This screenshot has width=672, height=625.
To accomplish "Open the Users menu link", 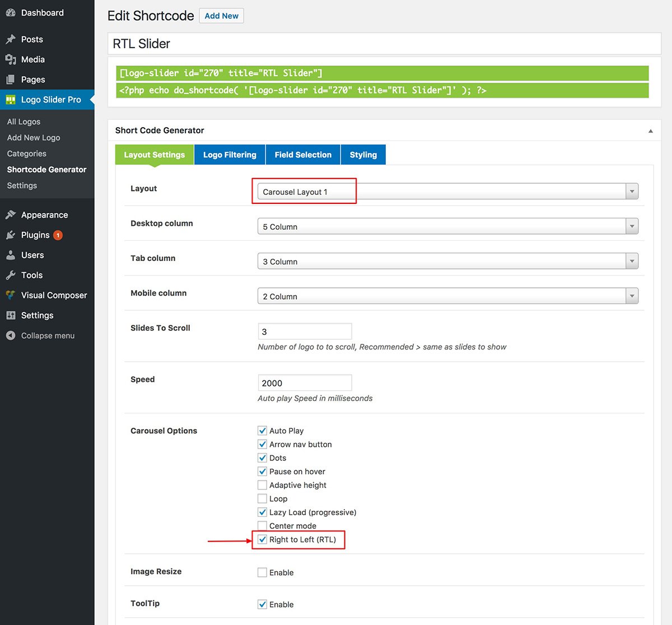I will click(x=32, y=255).
